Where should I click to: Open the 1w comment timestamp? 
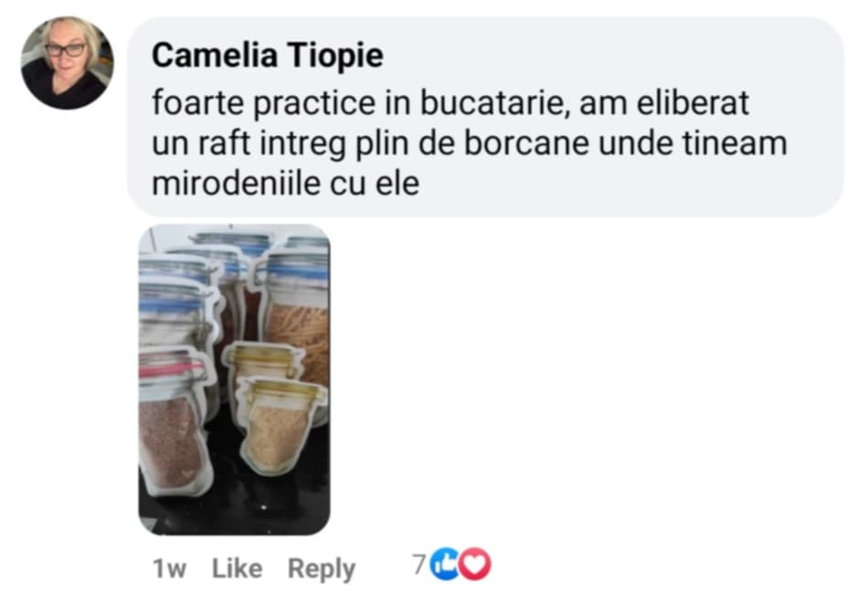[x=169, y=568]
